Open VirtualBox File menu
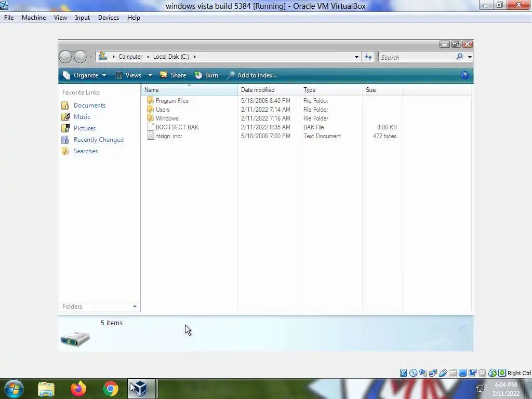Screen dimensions: 532x399 9,18
